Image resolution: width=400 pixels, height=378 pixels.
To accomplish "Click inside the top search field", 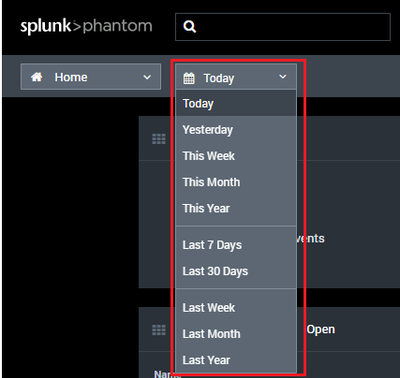I will tap(283, 27).
